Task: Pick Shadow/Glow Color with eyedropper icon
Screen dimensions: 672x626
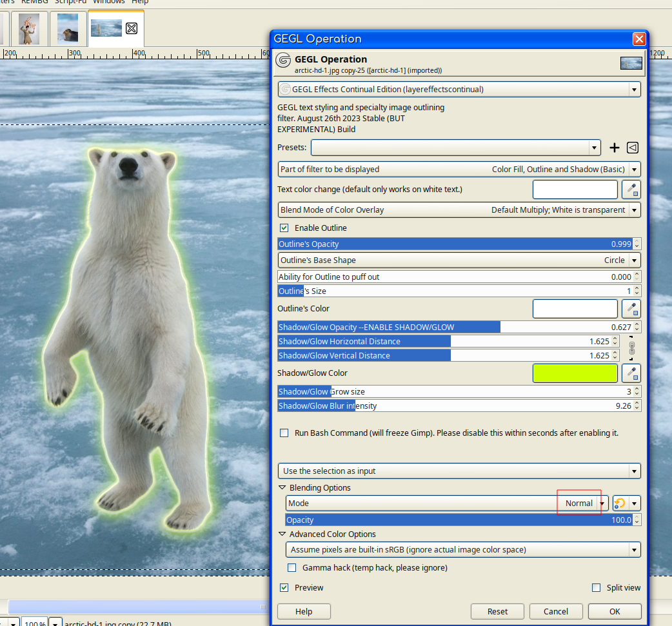Action: (631, 373)
